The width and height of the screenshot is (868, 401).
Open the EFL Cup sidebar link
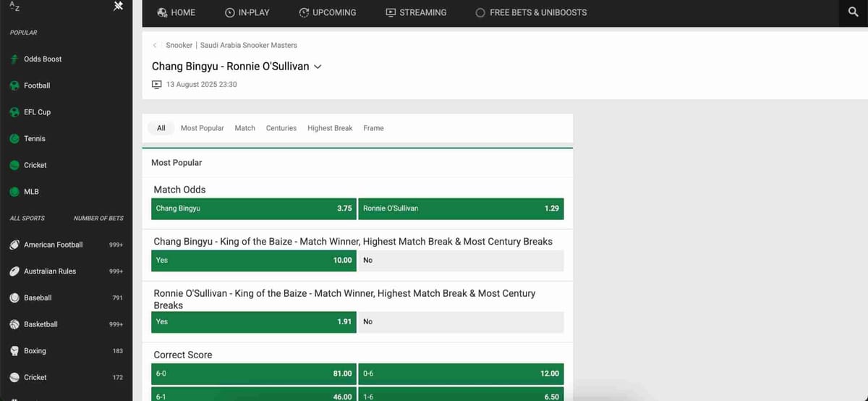[x=37, y=112]
